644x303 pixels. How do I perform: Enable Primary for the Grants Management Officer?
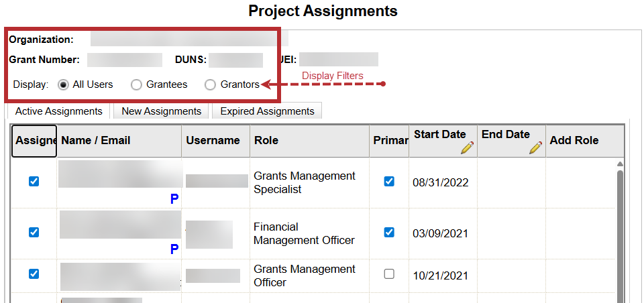pyautogui.click(x=389, y=274)
